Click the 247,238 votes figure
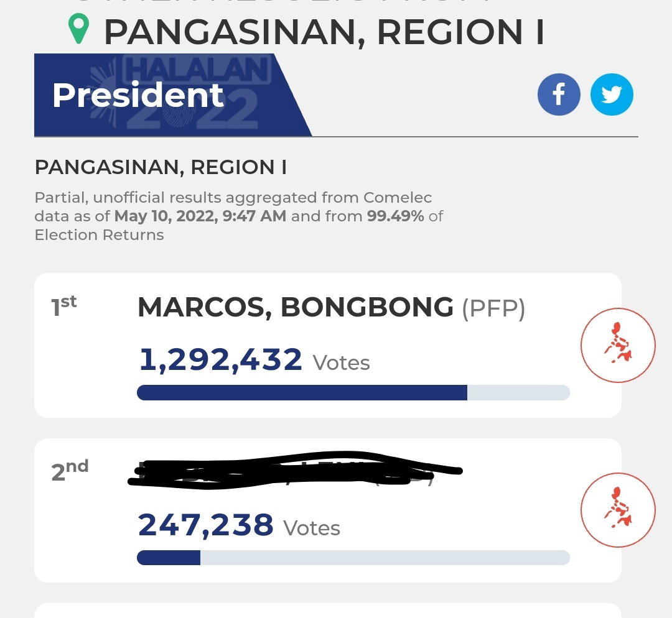The height and width of the screenshot is (618, 672). (x=205, y=525)
